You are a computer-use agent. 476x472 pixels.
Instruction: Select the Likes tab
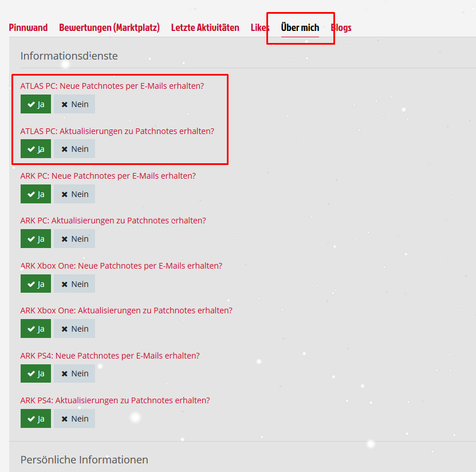coord(260,27)
